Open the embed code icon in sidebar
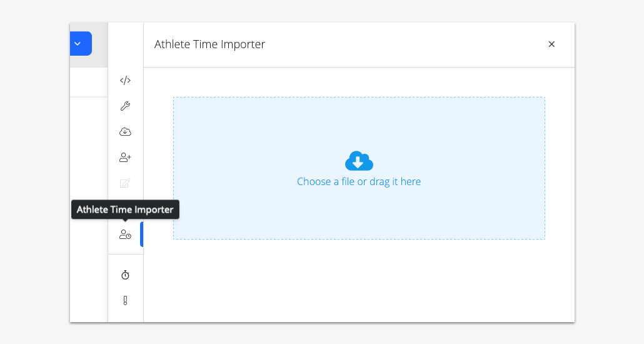The image size is (644, 344). [125, 80]
